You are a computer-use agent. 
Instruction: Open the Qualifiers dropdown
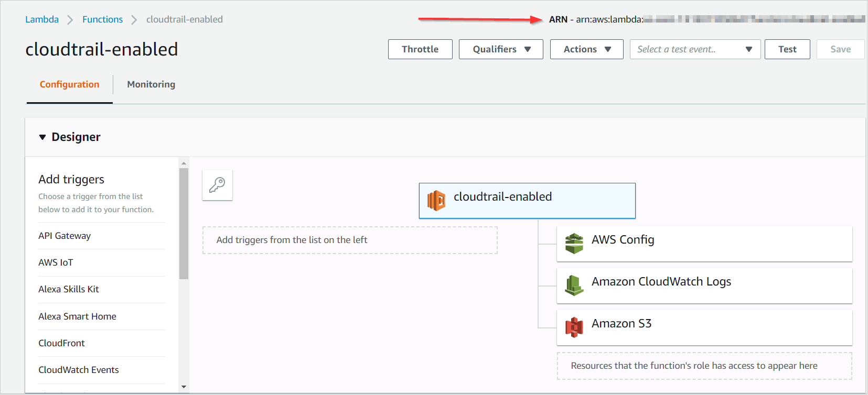501,49
